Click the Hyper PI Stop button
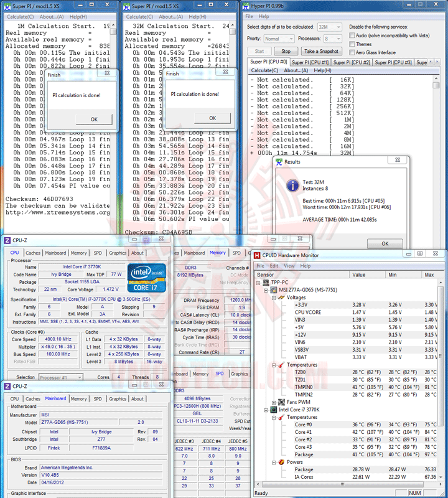448x498 pixels. click(286, 51)
